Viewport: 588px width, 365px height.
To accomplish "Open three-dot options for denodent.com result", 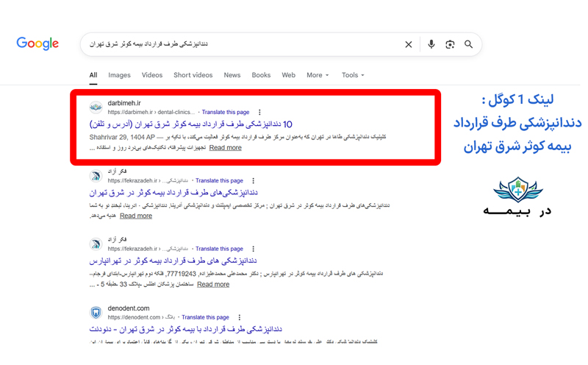I will click(240, 317).
